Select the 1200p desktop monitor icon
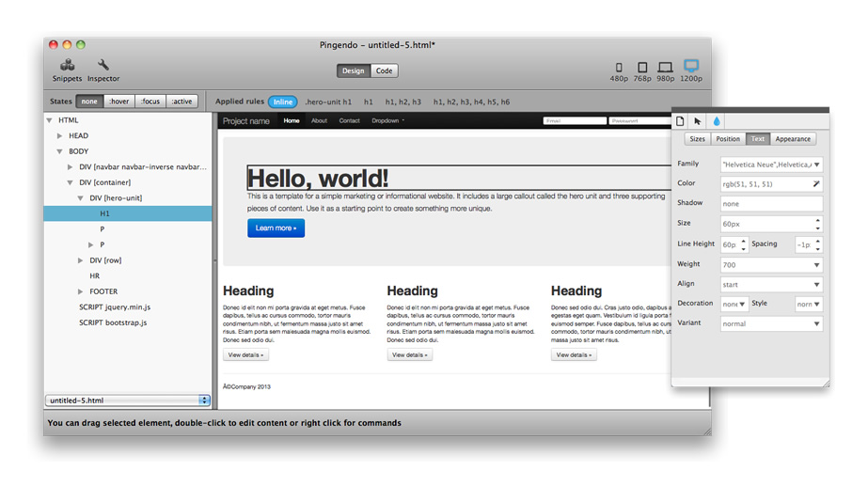 coord(692,67)
